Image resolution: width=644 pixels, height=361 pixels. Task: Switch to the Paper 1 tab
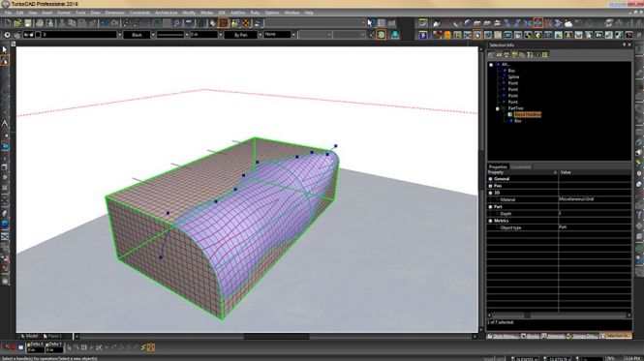coord(53,336)
